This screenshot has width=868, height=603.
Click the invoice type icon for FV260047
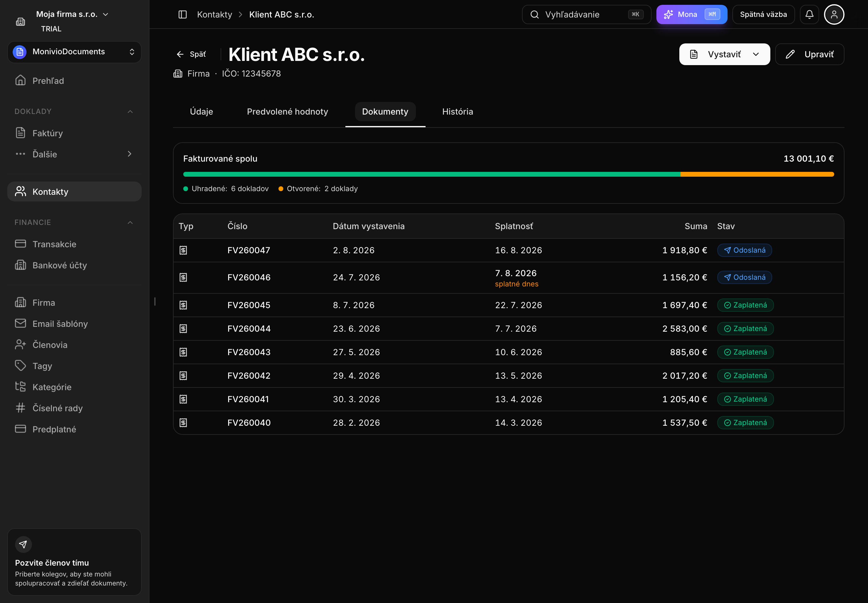(x=183, y=250)
